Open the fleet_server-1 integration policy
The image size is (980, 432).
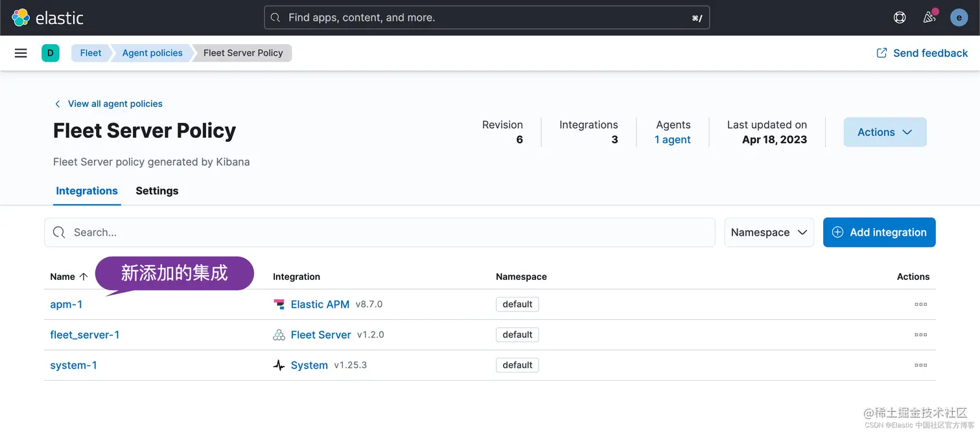tap(85, 335)
